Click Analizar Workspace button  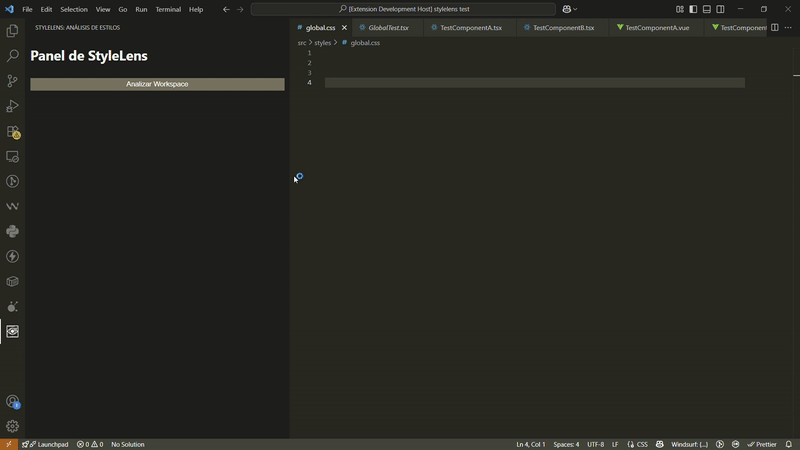[x=157, y=84]
